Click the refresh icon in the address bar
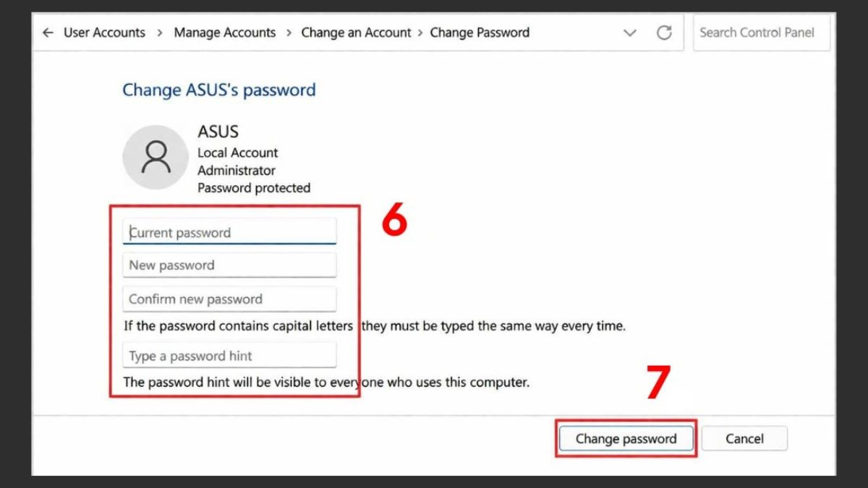This screenshot has height=488, width=868. (664, 33)
